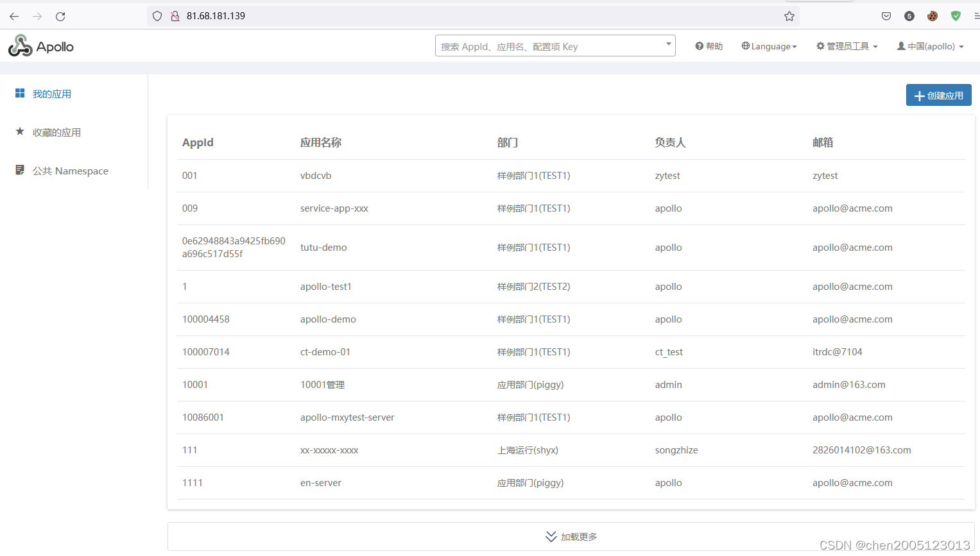Open the service-app-xxx application
This screenshot has height=556, width=980.
coord(334,208)
